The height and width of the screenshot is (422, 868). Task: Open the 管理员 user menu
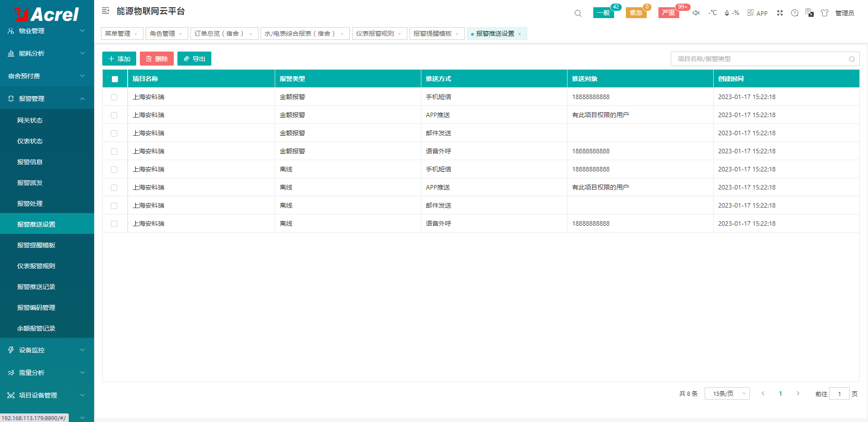click(x=844, y=13)
